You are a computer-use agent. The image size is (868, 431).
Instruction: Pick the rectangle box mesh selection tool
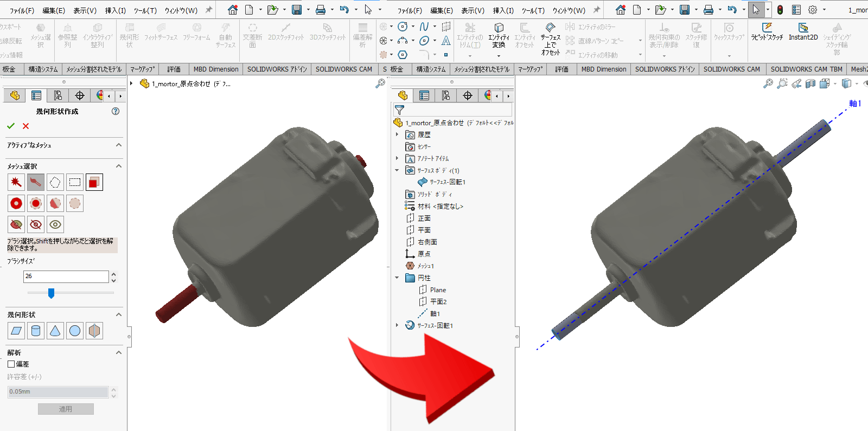75,182
